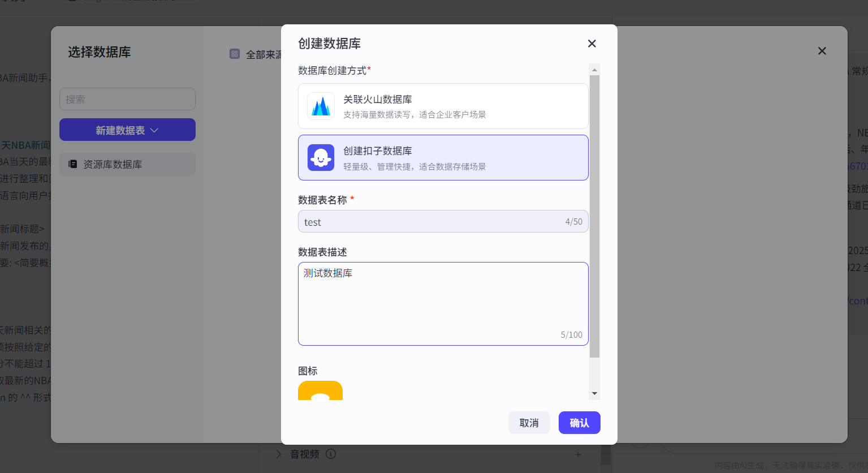Close the 选择数据库 panel

coord(822,51)
